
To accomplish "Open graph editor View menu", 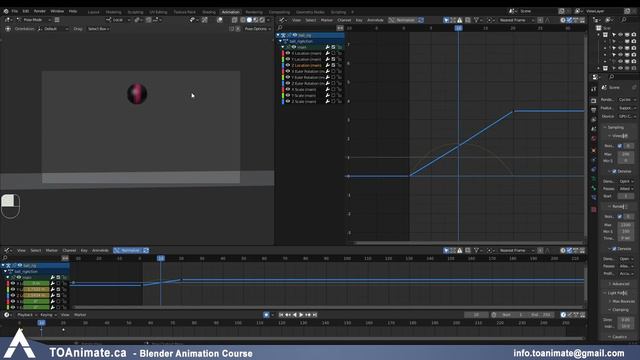I will coord(296,20).
